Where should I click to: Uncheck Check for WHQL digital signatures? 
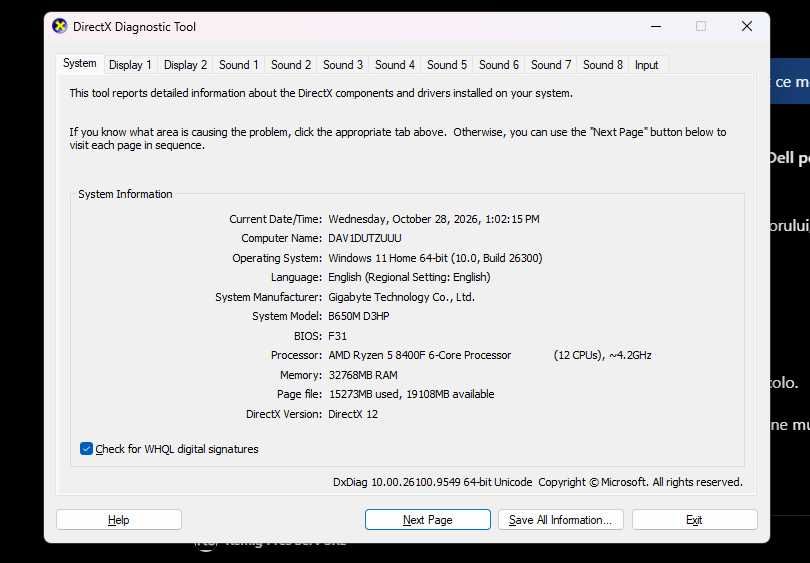(86, 448)
